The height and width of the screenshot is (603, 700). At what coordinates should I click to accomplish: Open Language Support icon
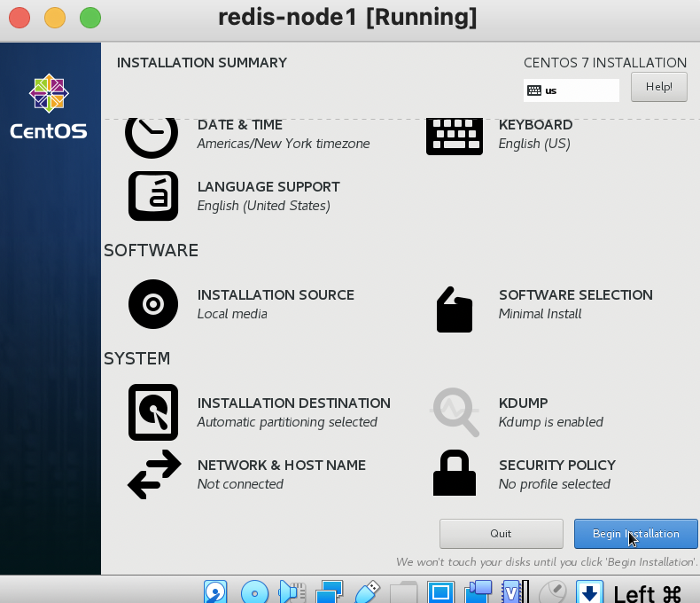point(153,196)
